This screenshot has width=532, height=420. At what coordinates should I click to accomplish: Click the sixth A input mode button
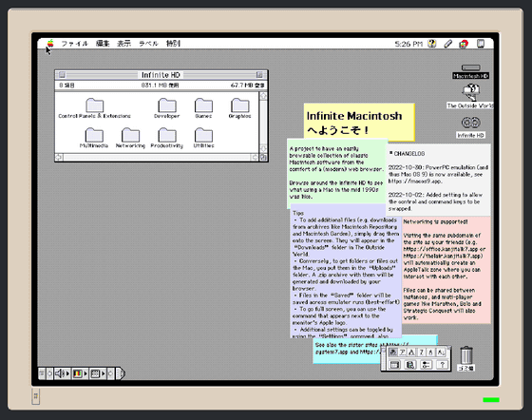(441, 353)
